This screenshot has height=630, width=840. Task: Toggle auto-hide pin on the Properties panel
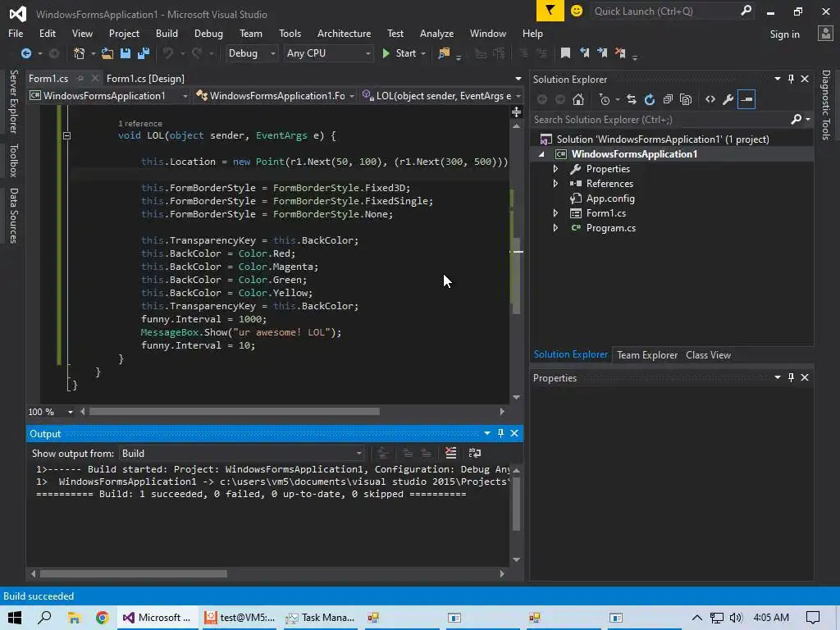coord(792,377)
